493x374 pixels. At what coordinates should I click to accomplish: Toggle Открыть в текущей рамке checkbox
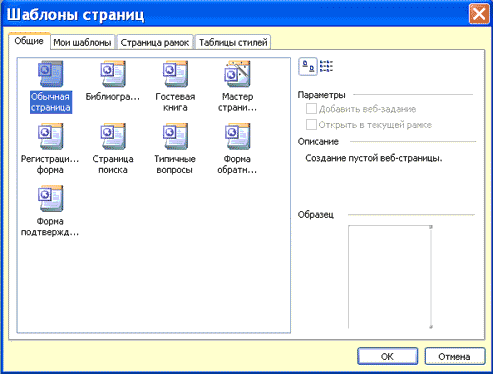311,125
